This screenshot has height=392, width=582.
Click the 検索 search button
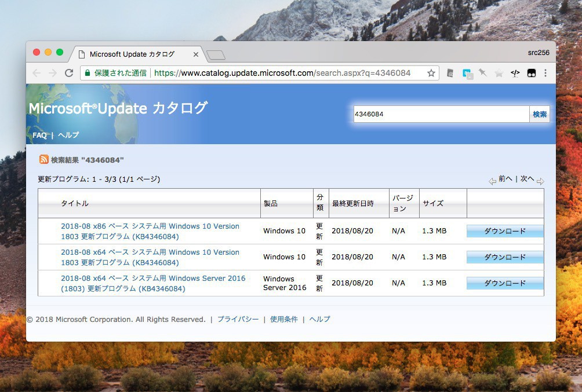click(x=539, y=114)
